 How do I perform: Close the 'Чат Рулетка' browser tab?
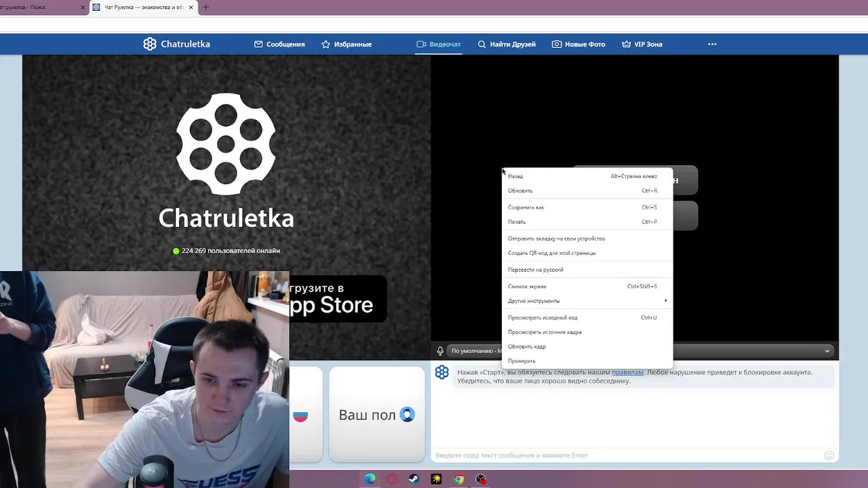191,7
